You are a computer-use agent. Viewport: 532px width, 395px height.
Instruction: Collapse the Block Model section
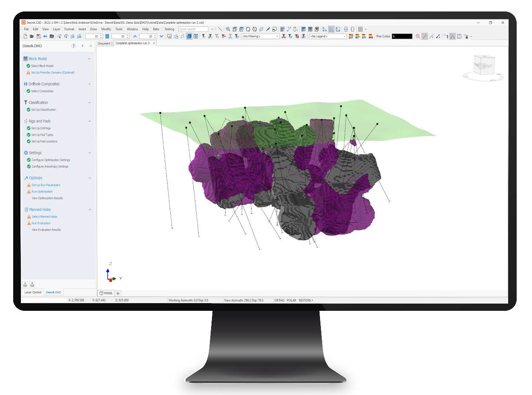pyautogui.click(x=89, y=59)
